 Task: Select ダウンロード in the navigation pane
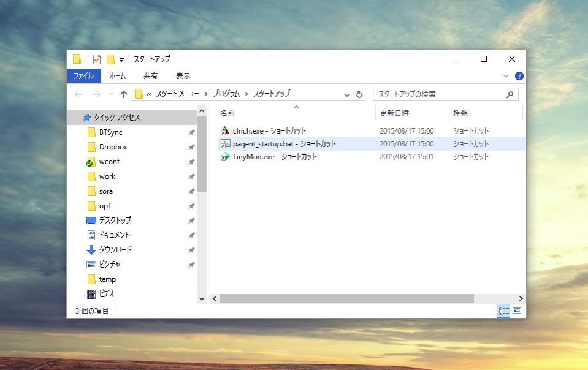[x=115, y=250]
